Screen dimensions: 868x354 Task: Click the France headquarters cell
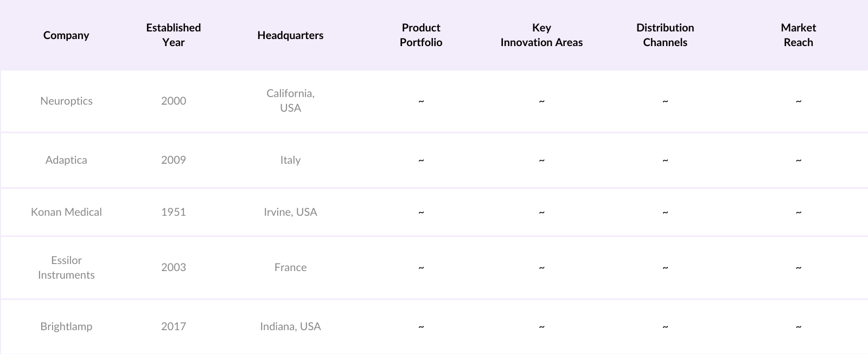(x=290, y=267)
